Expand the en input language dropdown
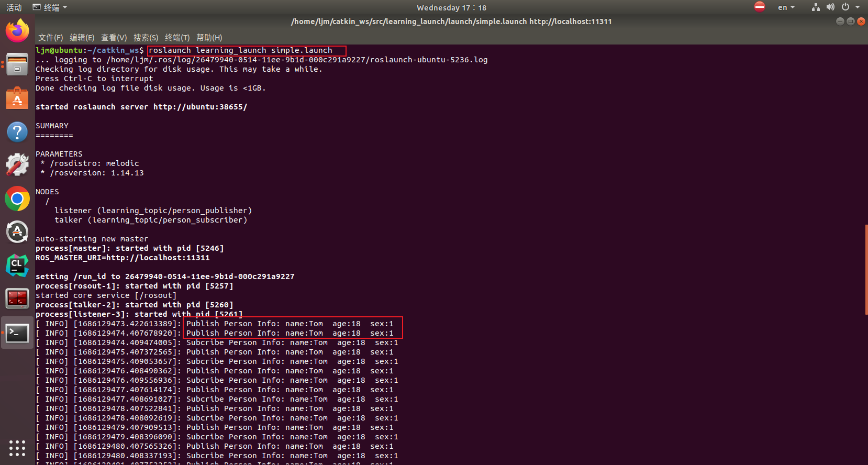This screenshot has width=868, height=465. click(786, 7)
